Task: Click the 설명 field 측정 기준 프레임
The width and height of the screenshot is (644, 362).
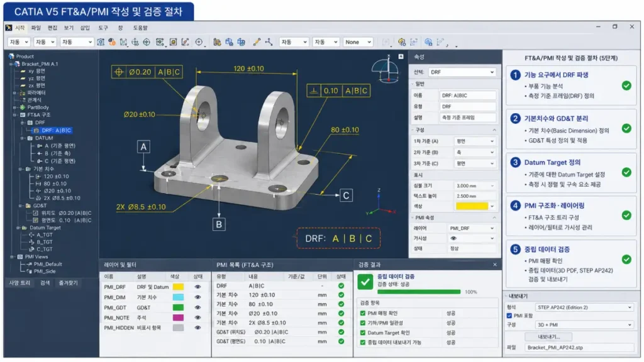Action: coord(467,118)
